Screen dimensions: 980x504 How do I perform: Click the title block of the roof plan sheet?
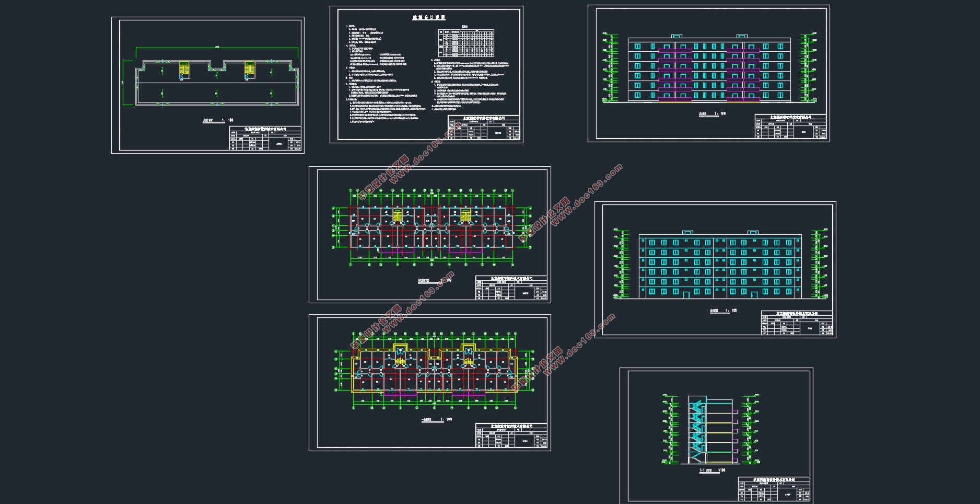click(x=265, y=139)
